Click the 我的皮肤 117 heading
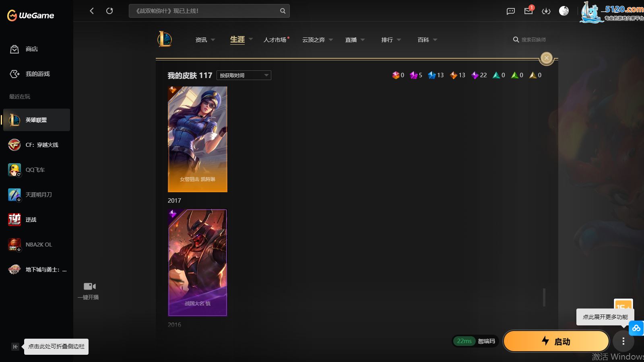 tap(190, 76)
